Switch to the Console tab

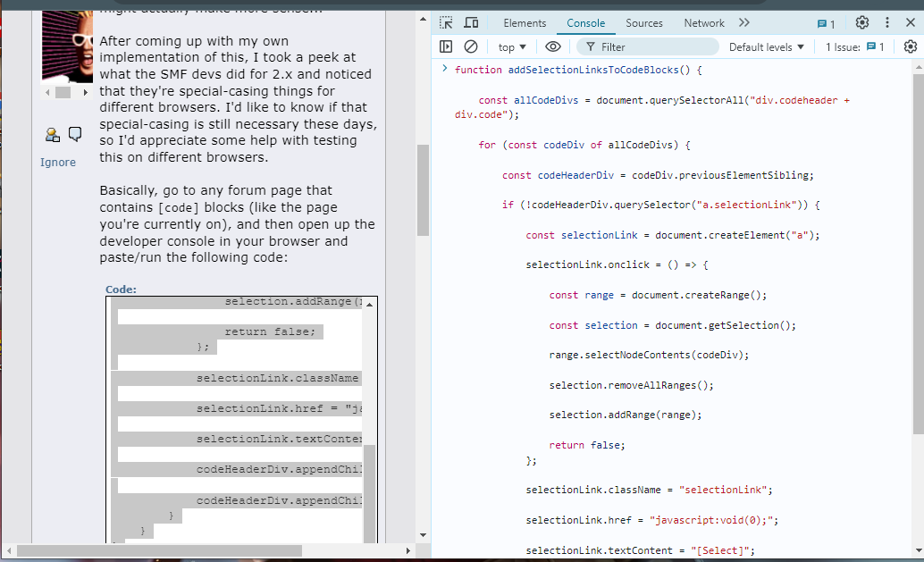tap(585, 23)
